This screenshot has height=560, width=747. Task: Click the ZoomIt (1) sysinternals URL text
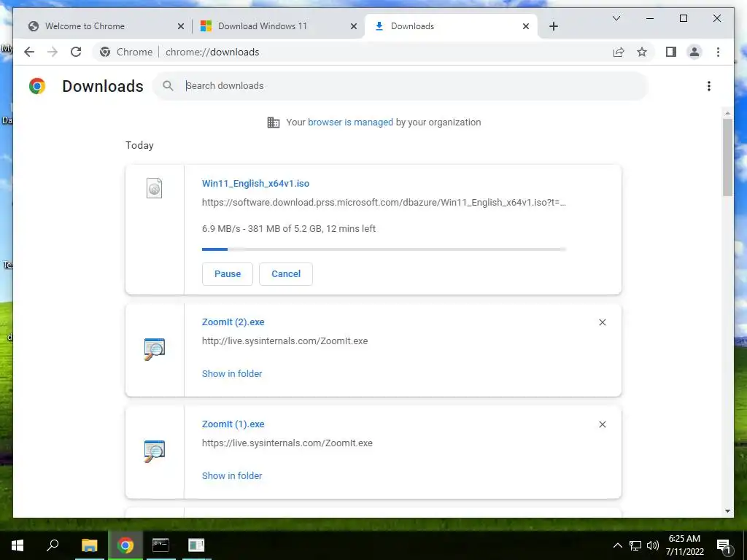pos(287,443)
